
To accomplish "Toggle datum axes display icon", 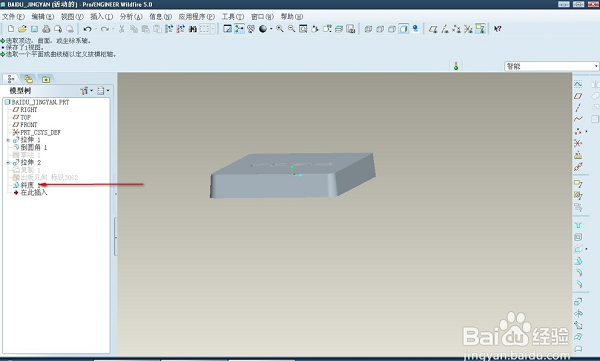I will point(445,29).
